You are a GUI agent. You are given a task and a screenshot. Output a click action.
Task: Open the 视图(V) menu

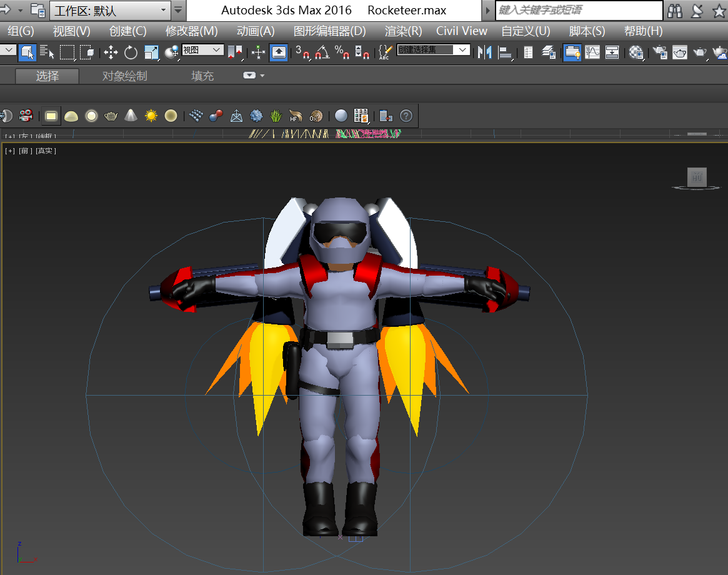[71, 31]
